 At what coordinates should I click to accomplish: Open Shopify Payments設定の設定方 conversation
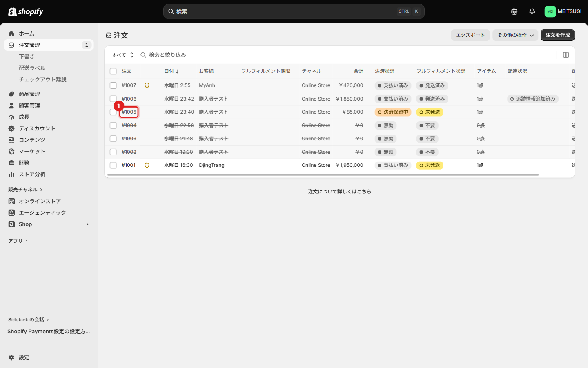(x=49, y=331)
